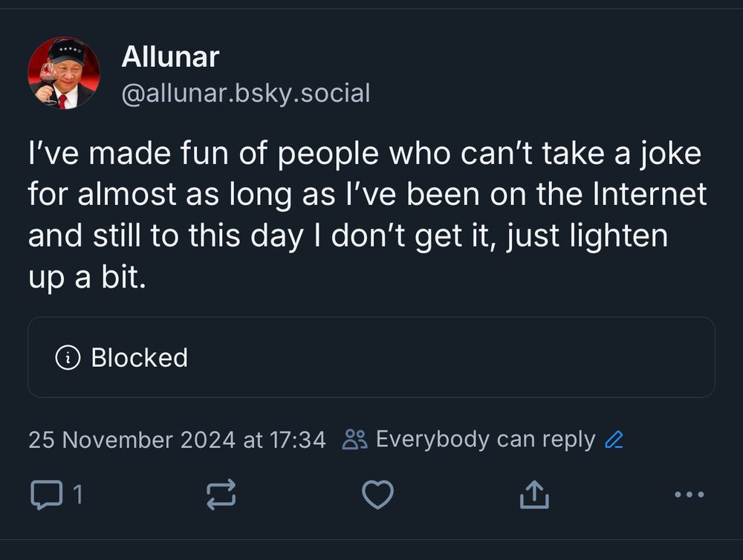This screenshot has height=560, width=743.
Task: Open the Allunar display name profile link
Action: coord(170,57)
